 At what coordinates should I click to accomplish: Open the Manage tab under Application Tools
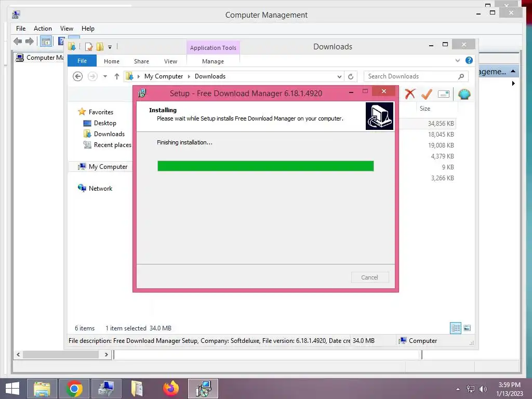[x=213, y=61]
